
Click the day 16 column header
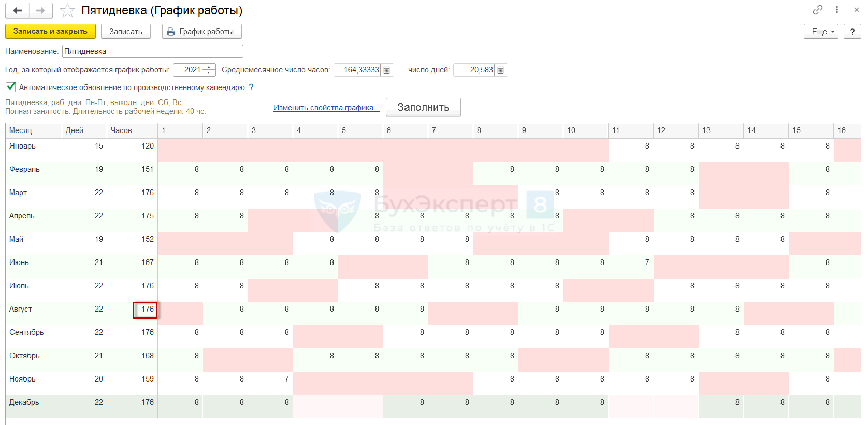847,130
